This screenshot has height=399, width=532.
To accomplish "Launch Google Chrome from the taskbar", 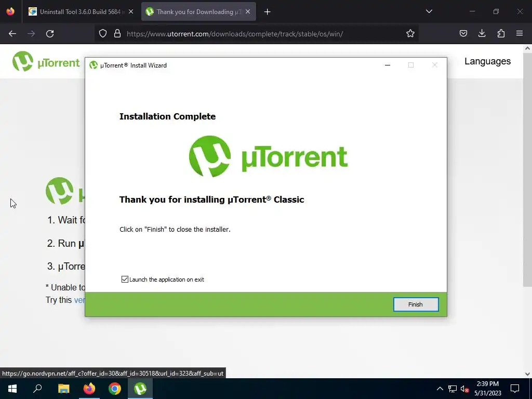I will click(115, 389).
